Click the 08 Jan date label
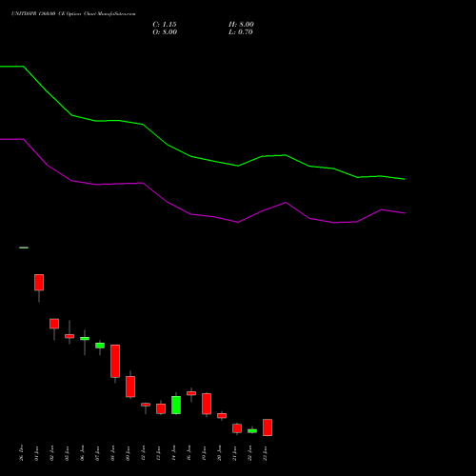This screenshot has height=476, width=476. pyautogui.click(x=113, y=453)
